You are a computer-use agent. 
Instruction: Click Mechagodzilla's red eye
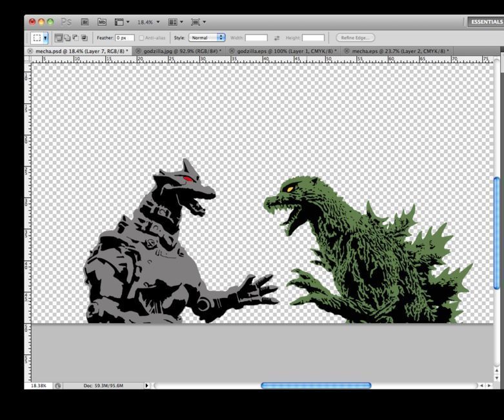click(x=188, y=179)
